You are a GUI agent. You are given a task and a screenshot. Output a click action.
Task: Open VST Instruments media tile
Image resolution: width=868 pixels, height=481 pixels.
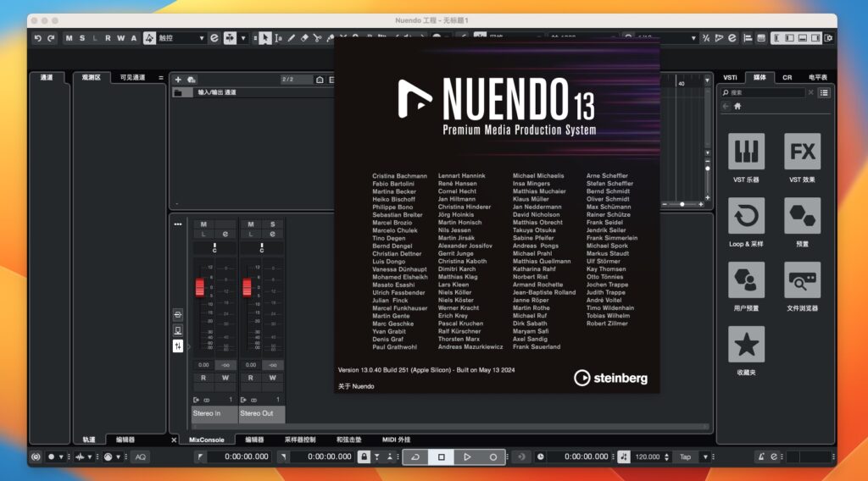click(x=746, y=152)
